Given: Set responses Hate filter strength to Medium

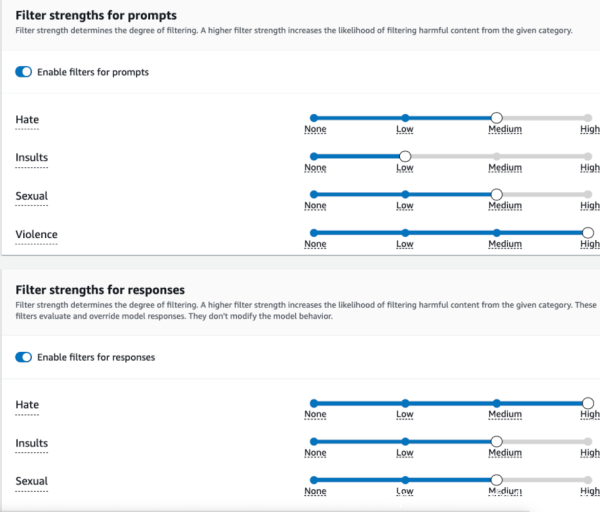Looking at the screenshot, I should pos(496,403).
